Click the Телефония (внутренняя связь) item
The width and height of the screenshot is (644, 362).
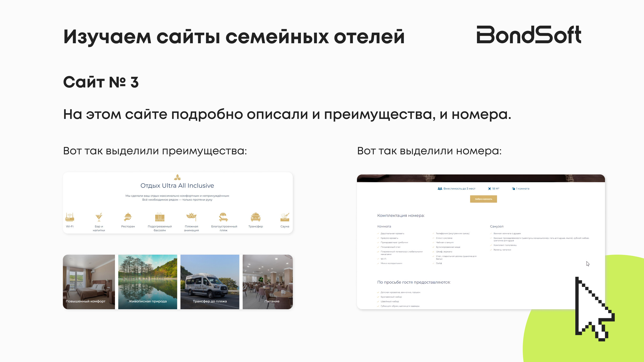click(x=453, y=234)
